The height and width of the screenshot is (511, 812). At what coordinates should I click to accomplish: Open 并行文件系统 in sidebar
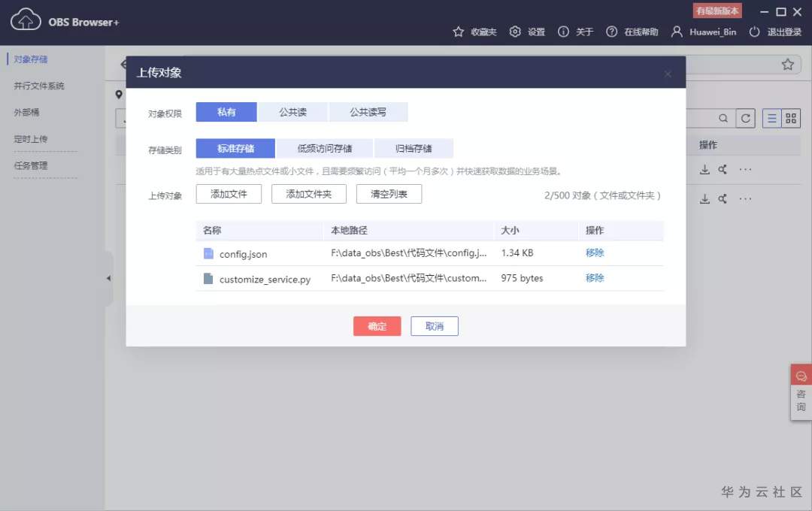[39, 86]
